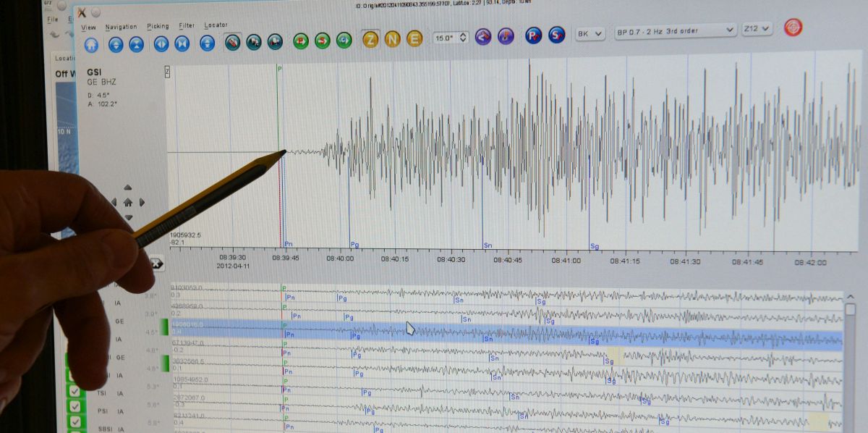This screenshot has width=868, height=433.
Task: Open the Filter menu
Action: click(x=187, y=25)
